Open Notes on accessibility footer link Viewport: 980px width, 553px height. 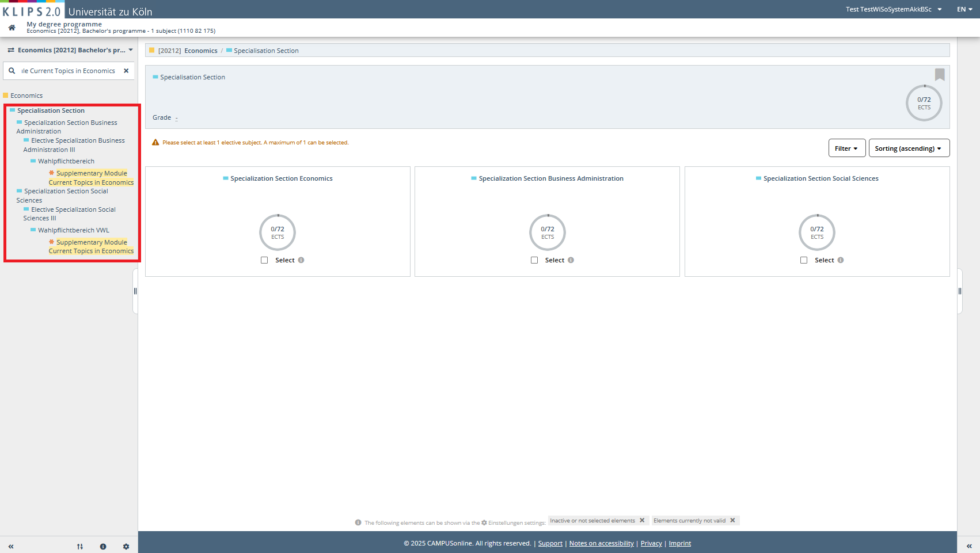tap(602, 543)
